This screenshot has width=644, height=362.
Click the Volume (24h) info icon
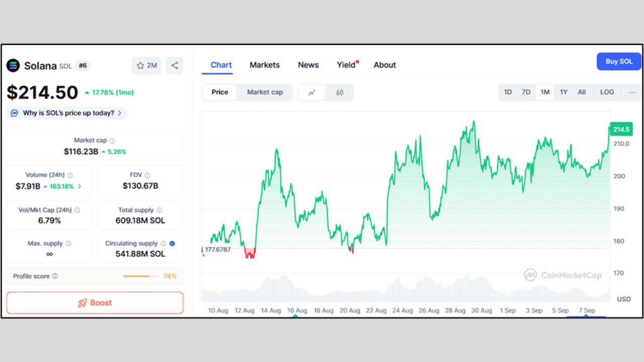tap(70, 175)
